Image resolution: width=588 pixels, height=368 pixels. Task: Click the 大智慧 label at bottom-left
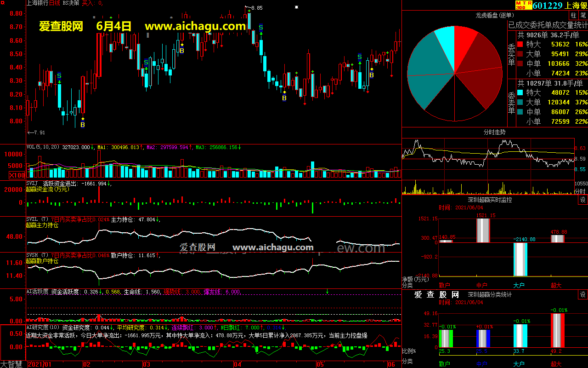tap(11, 364)
